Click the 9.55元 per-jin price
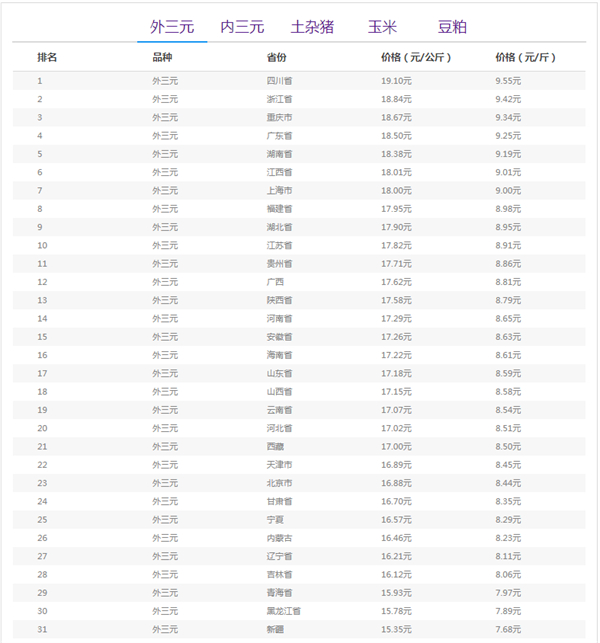 pyautogui.click(x=508, y=81)
